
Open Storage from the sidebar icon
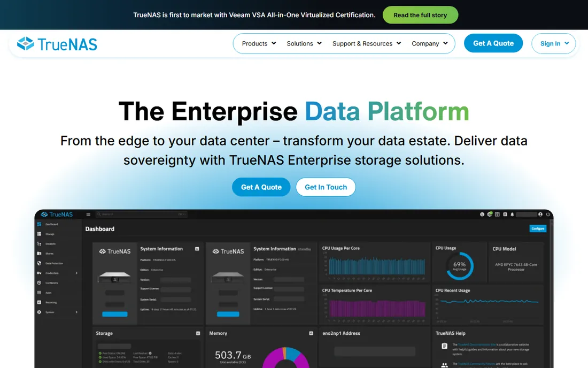tap(39, 234)
